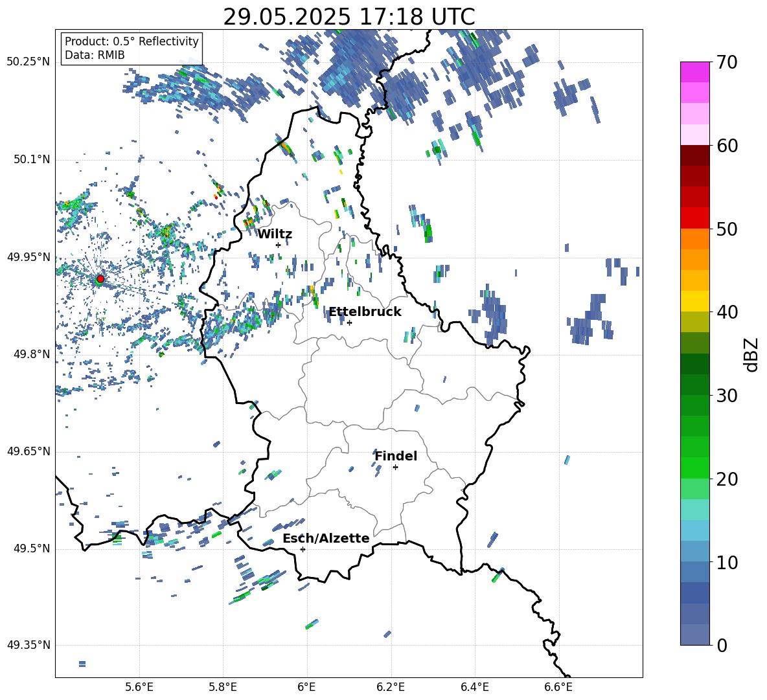The image size is (767, 700).
Task: Pick the pale pink swatch just above 60 dBZ
Action: click(695, 135)
